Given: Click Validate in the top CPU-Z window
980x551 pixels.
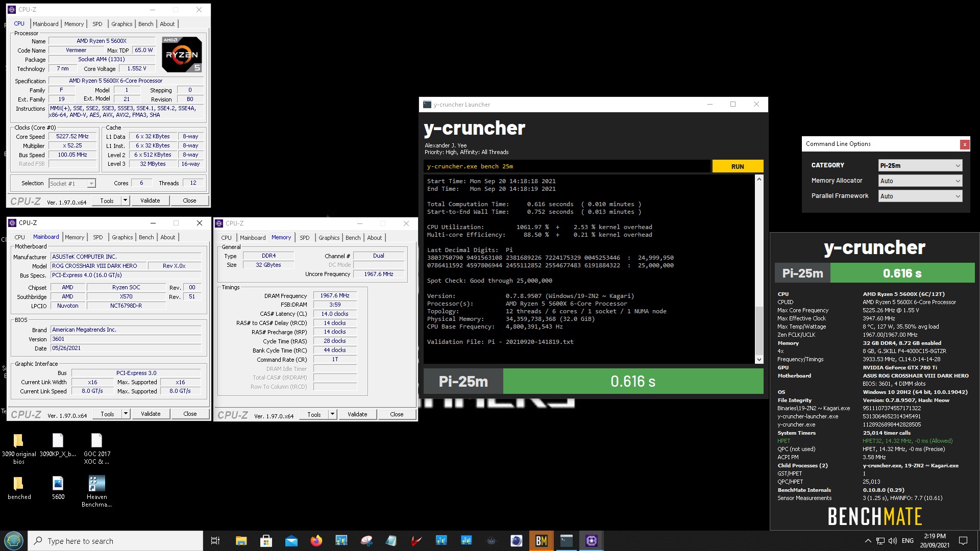Looking at the screenshot, I should (150, 201).
